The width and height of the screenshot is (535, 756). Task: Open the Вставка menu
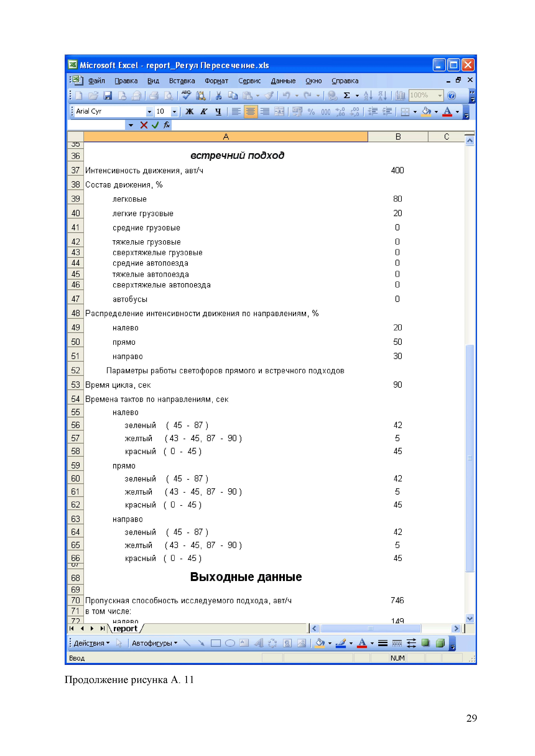(x=182, y=81)
